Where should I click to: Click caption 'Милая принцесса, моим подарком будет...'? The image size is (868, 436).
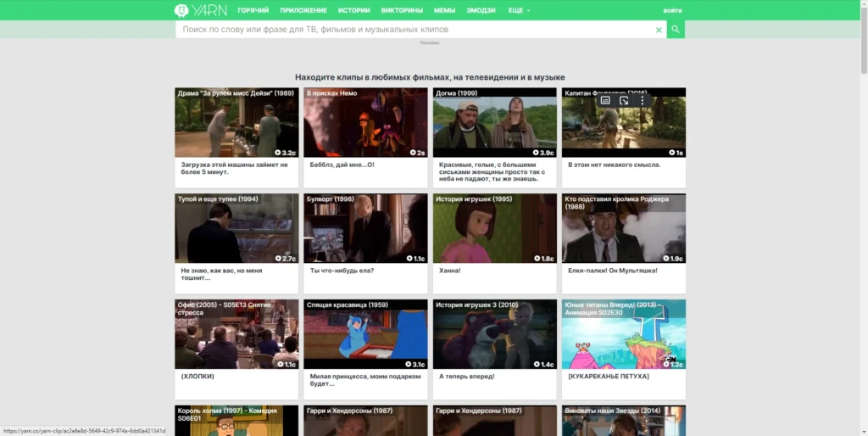click(365, 380)
